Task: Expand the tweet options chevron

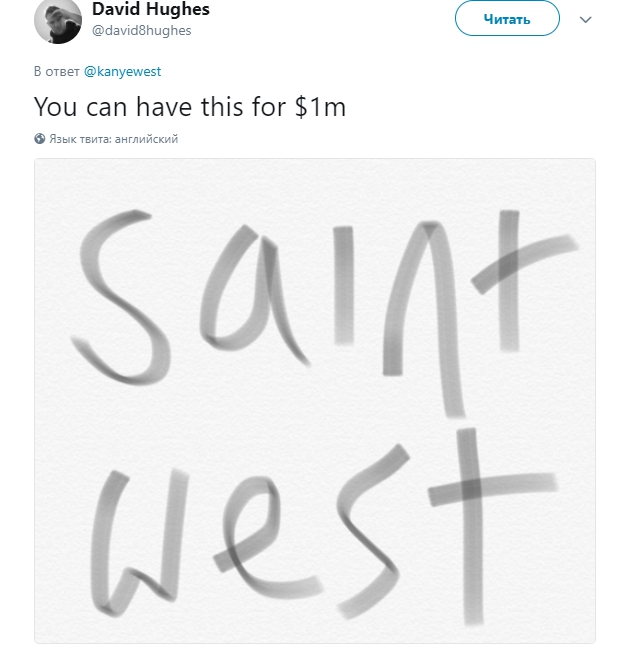Action: coord(586,19)
